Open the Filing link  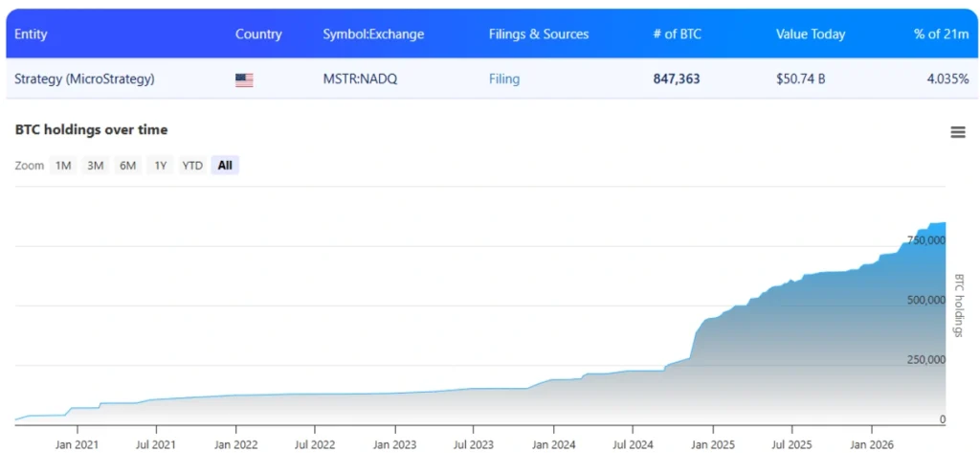pos(504,79)
